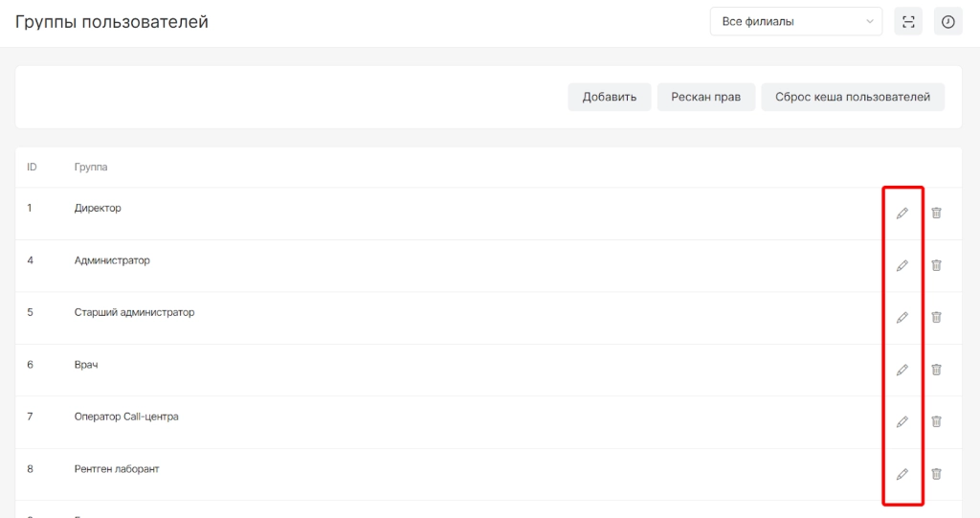
Task: Delete the Врач group via trash icon
Action: [936, 370]
